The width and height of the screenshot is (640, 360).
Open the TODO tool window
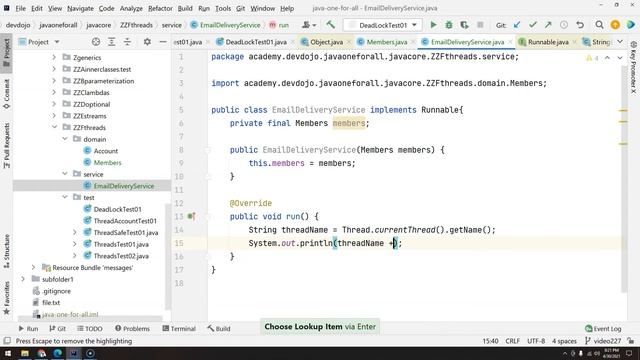(89, 328)
